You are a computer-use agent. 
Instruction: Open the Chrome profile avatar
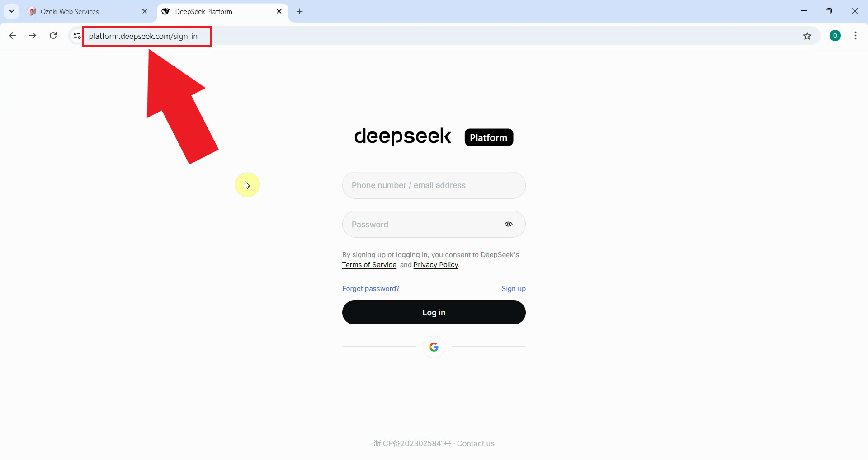coord(835,35)
